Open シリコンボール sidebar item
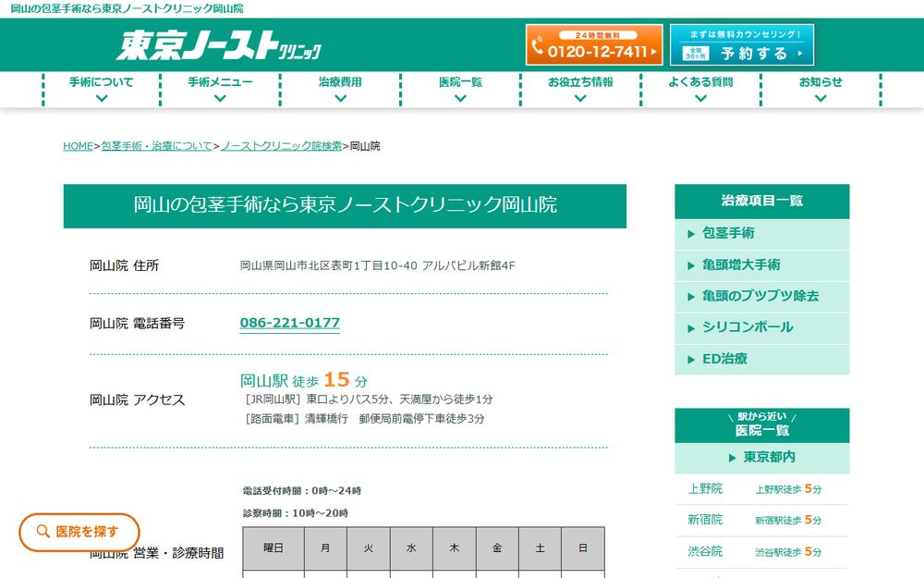The height and width of the screenshot is (578, 924). [762, 328]
